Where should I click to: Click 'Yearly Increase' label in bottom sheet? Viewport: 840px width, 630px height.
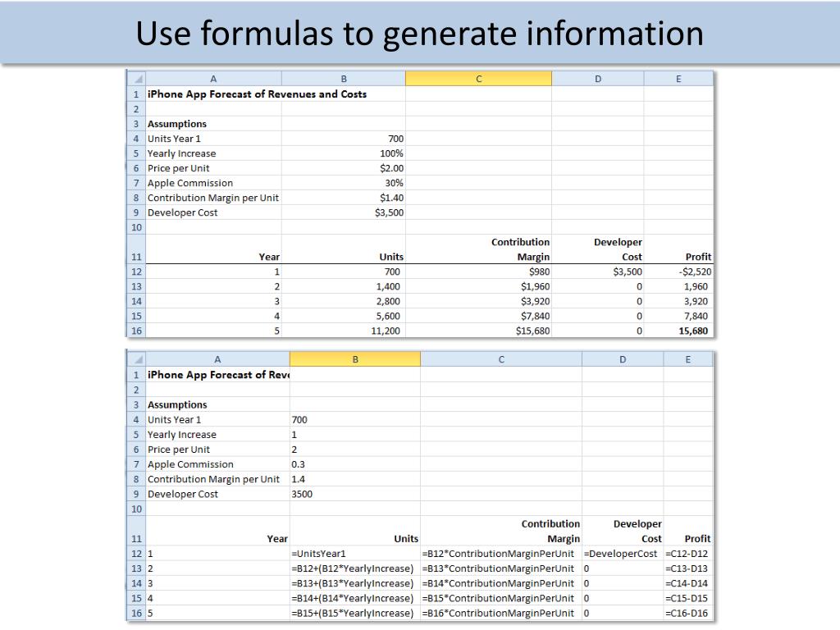[181, 435]
